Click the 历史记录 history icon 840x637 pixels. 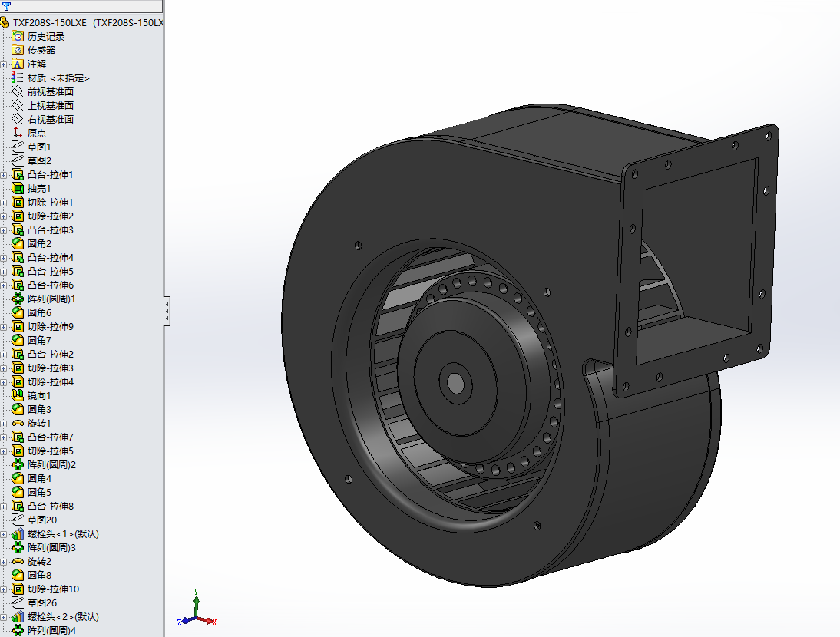coord(18,36)
